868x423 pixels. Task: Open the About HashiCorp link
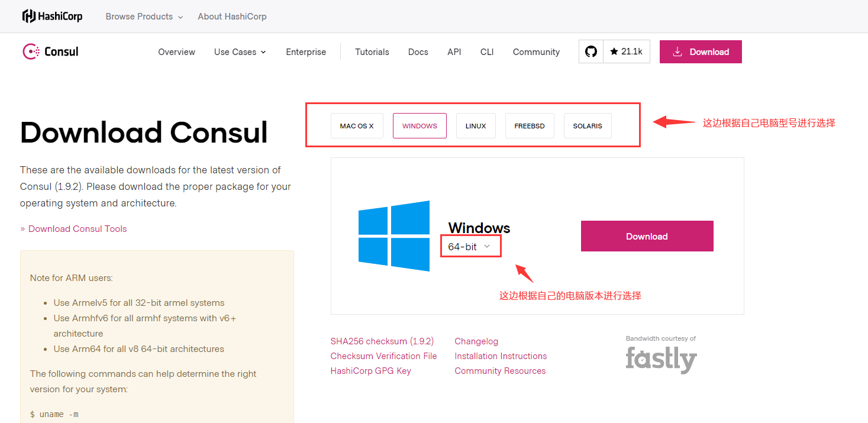[x=232, y=17]
